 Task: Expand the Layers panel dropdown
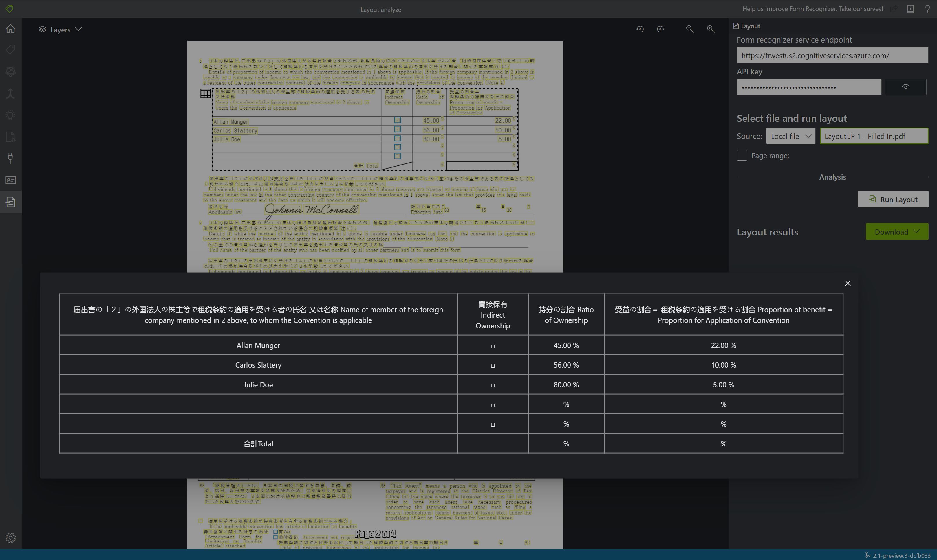pos(78,29)
